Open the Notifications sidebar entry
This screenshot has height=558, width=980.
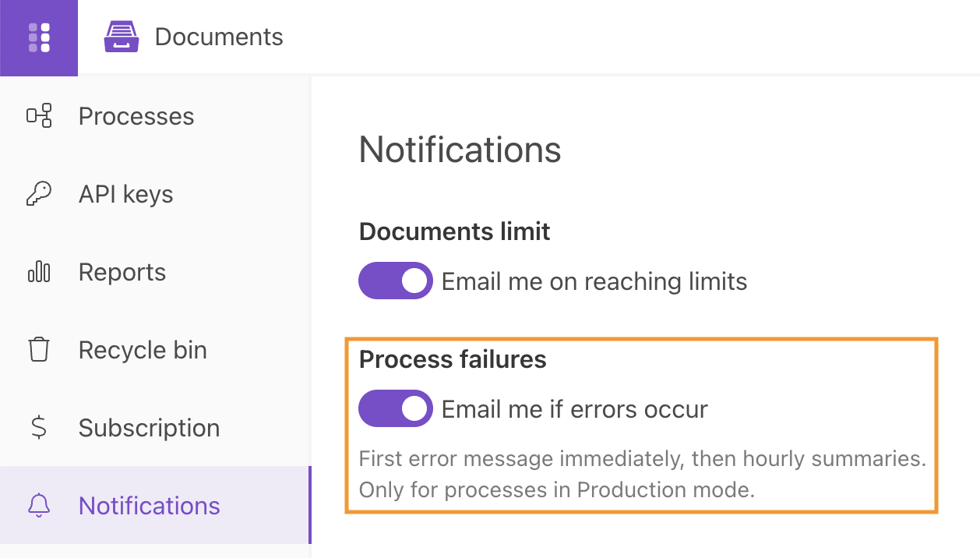click(x=148, y=505)
